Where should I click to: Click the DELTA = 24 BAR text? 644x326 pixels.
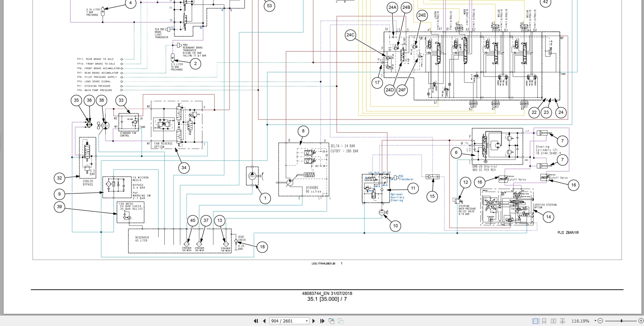[x=343, y=146]
